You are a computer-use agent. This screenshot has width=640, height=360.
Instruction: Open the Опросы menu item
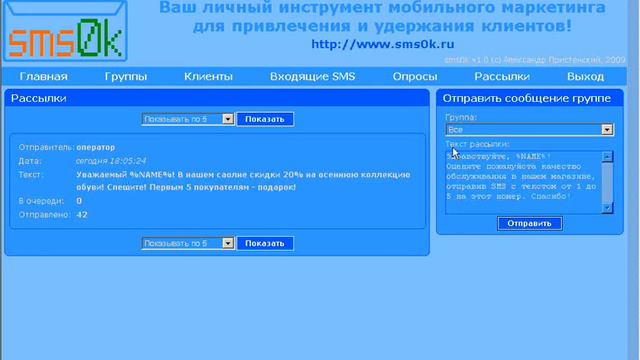415,76
